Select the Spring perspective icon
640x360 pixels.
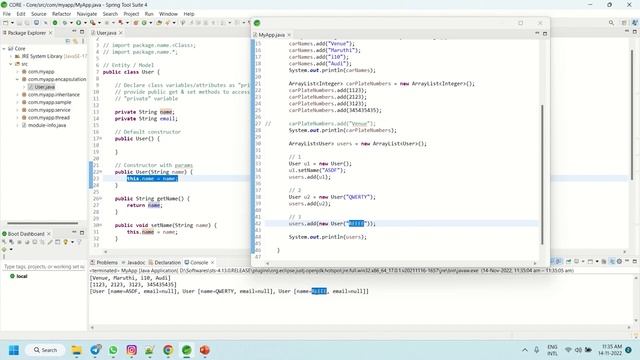pyautogui.click(x=635, y=23)
